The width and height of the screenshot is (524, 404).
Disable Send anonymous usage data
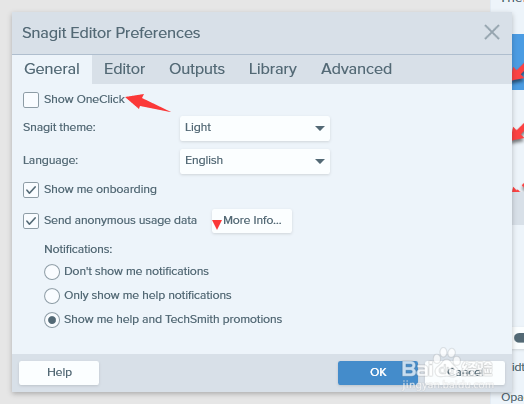[31, 221]
